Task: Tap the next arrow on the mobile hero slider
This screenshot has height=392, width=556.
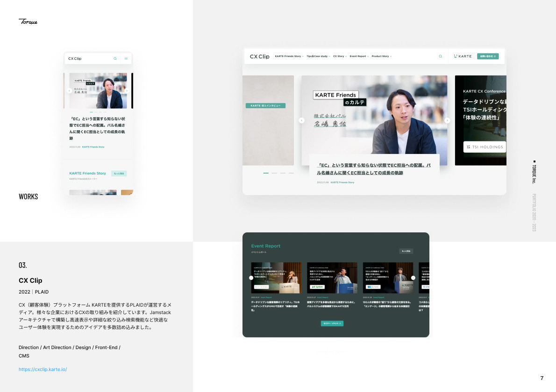Action: pos(126,91)
